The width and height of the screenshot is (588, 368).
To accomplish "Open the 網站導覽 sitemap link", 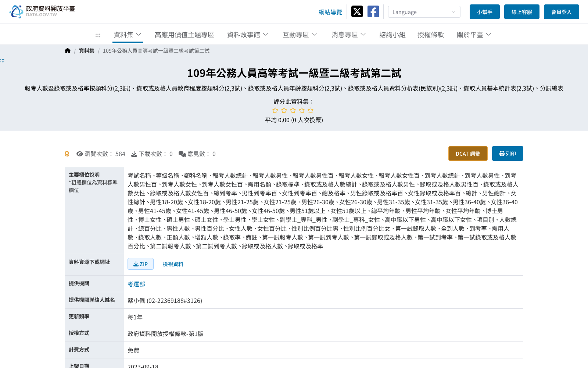I will [330, 12].
